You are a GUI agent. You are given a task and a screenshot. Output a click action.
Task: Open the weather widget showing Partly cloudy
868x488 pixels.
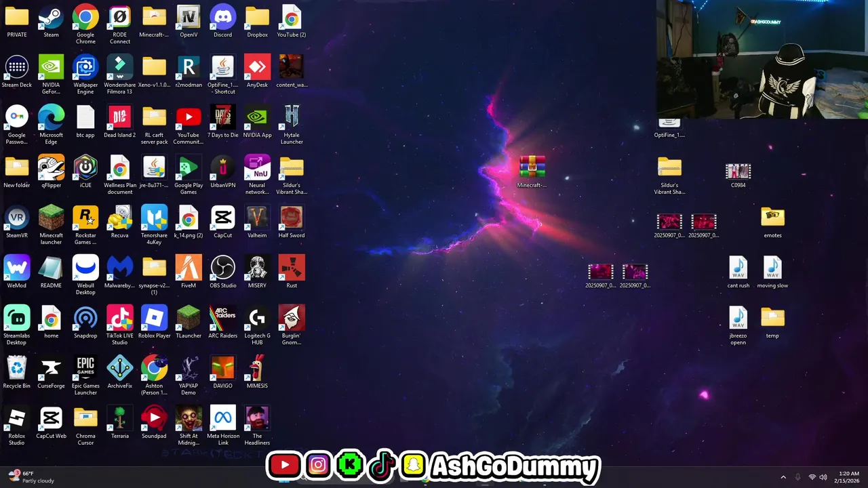(x=31, y=477)
